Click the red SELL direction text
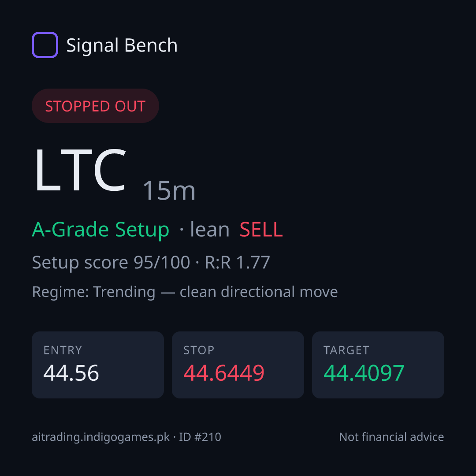The width and height of the screenshot is (476, 476). pyautogui.click(x=261, y=230)
